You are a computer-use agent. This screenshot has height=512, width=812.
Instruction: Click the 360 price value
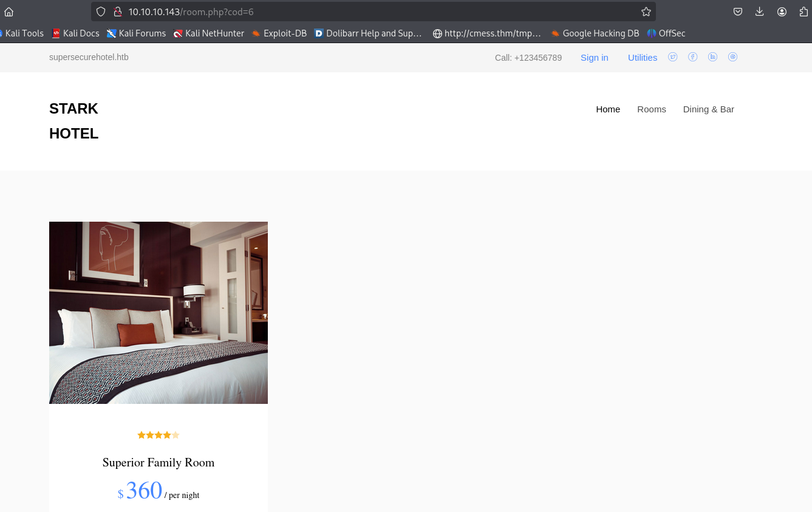(x=144, y=491)
